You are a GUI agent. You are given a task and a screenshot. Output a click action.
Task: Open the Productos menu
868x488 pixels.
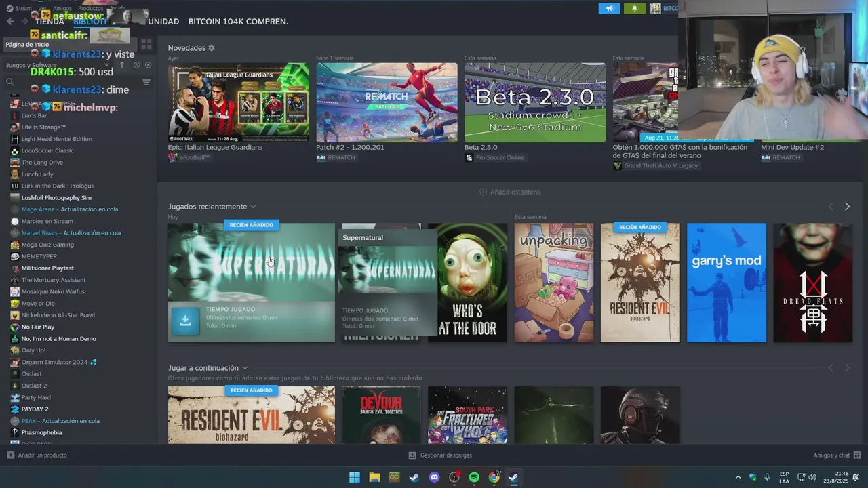tap(90, 8)
